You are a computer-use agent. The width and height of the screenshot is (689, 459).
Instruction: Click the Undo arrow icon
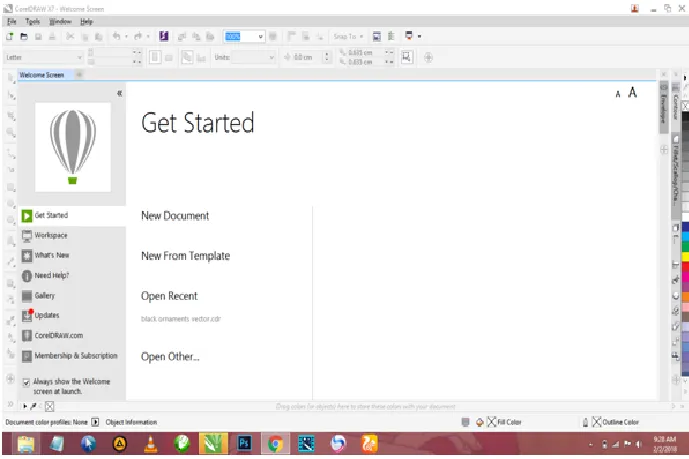116,36
